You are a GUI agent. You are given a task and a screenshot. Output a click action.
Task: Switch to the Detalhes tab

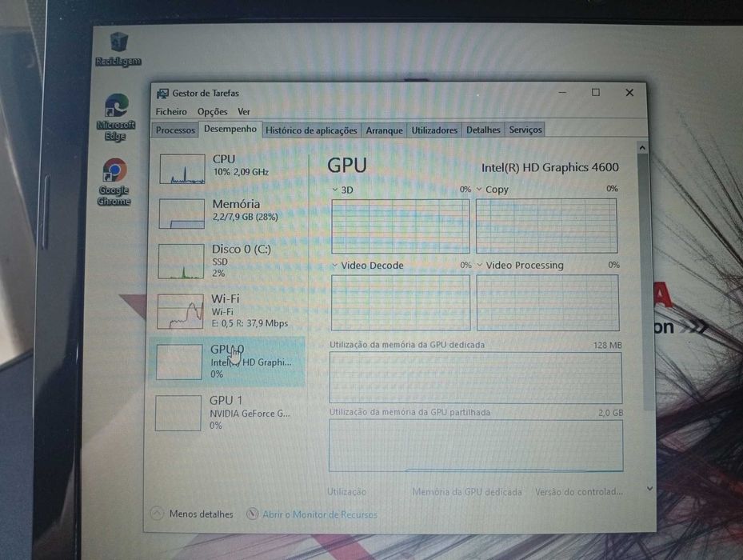483,130
